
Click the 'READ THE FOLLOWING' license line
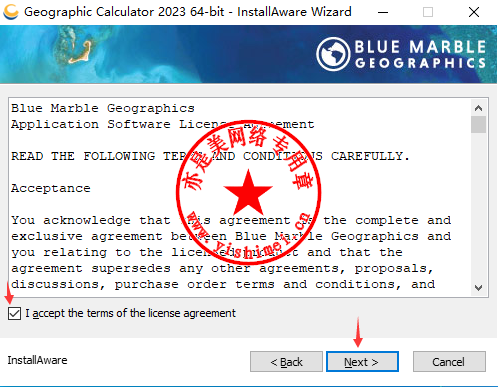point(210,156)
